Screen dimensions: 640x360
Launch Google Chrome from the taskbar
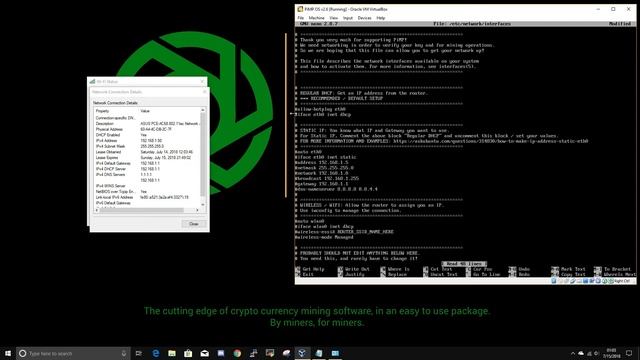(x=237, y=353)
